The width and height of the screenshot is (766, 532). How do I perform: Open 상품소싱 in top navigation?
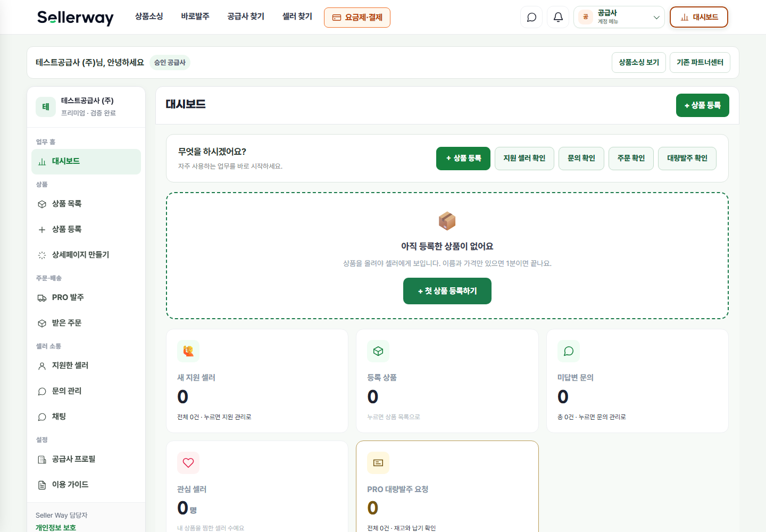149,16
